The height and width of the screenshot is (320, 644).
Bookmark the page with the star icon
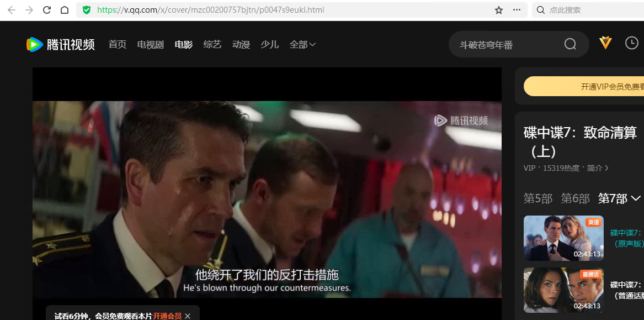(499, 11)
